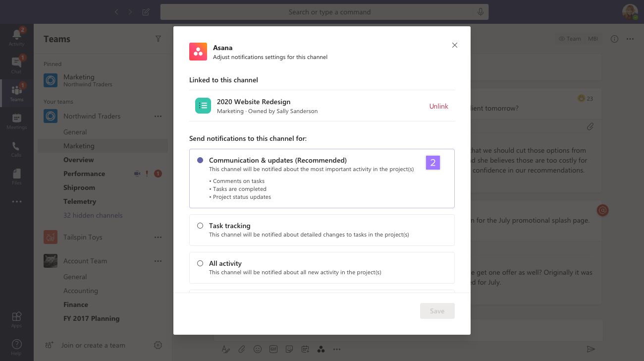Expand the 32 hidden channels
Viewport: 644px width, 361px height.
pyautogui.click(x=93, y=215)
